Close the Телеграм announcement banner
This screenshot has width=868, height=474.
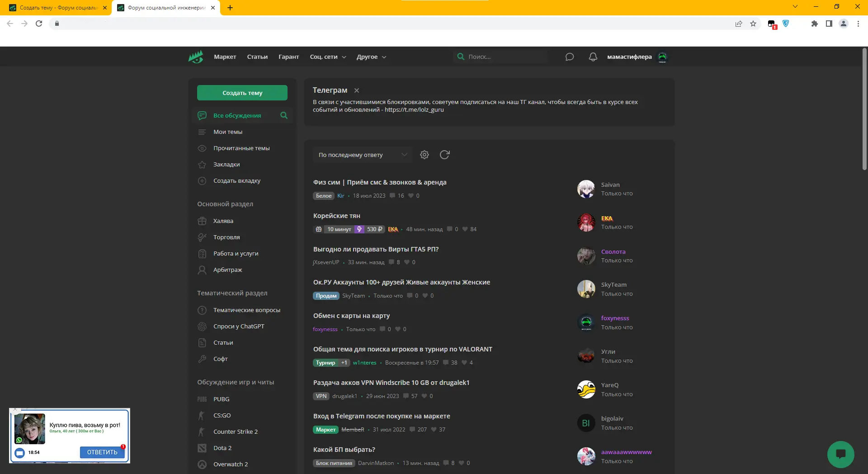(x=357, y=90)
